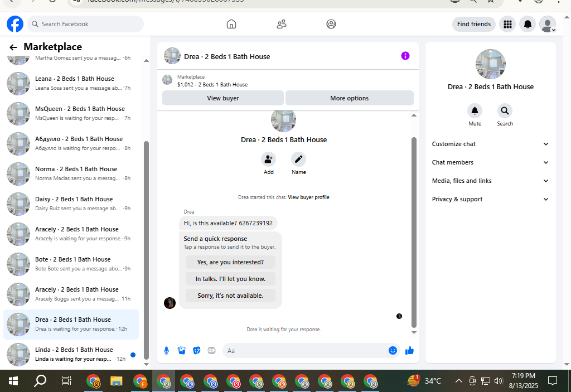Send a voice clip microphone icon
This screenshot has width=571, height=392.
tap(166, 351)
